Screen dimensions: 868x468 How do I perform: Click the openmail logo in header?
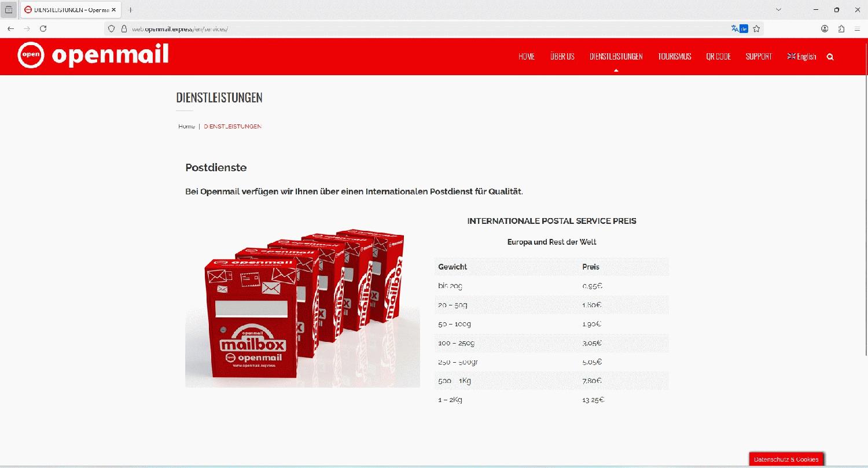93,56
